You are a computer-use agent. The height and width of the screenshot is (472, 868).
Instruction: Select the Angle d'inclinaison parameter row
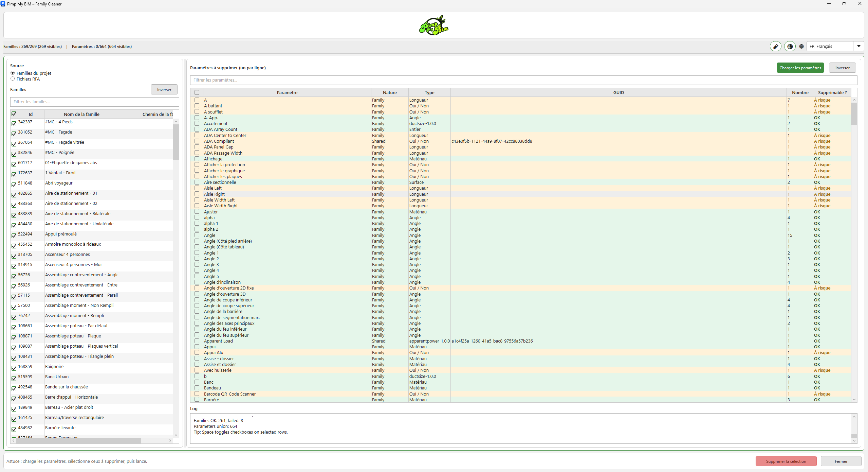point(521,282)
